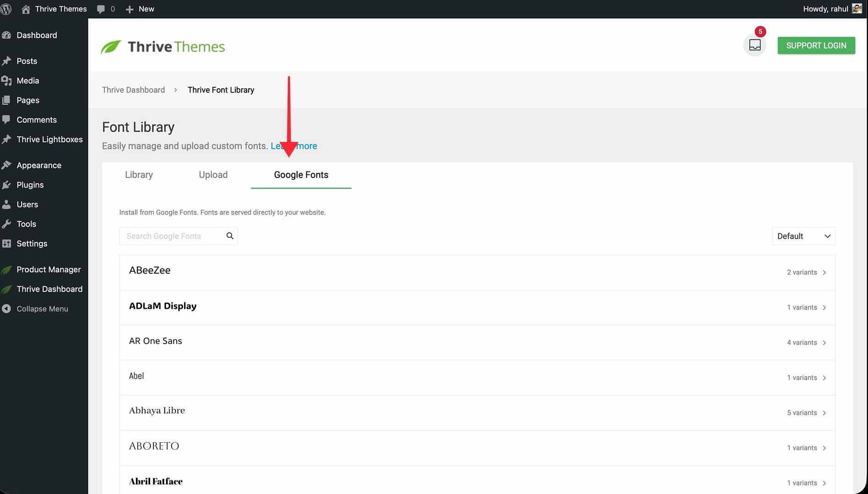Switch to the Library tab
868x494 pixels.
pos(139,175)
